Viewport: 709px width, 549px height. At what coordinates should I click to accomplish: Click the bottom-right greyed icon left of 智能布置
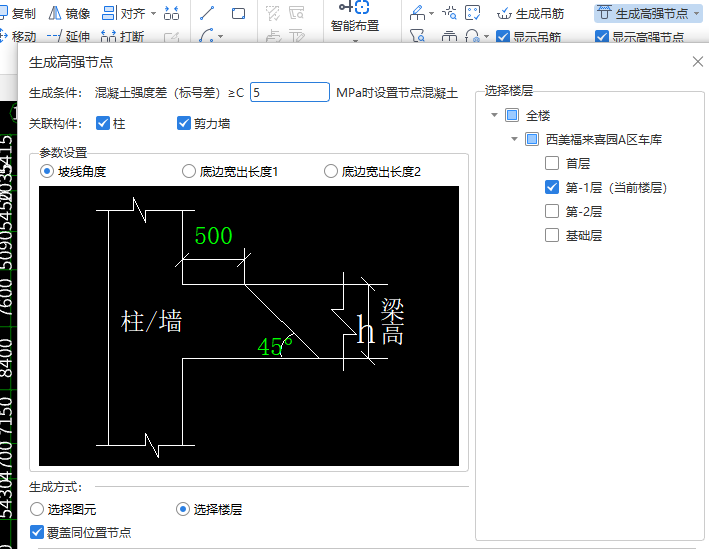click(297, 36)
